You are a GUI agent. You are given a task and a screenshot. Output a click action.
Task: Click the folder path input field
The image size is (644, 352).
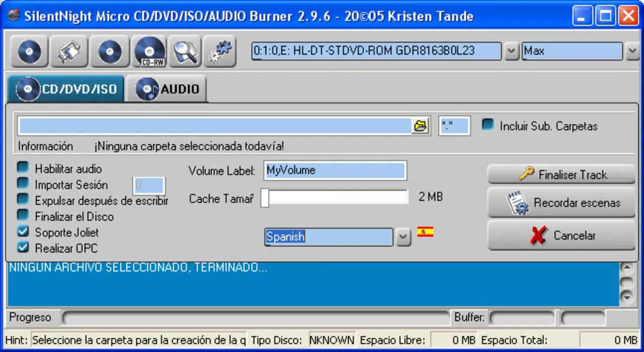tap(215, 126)
